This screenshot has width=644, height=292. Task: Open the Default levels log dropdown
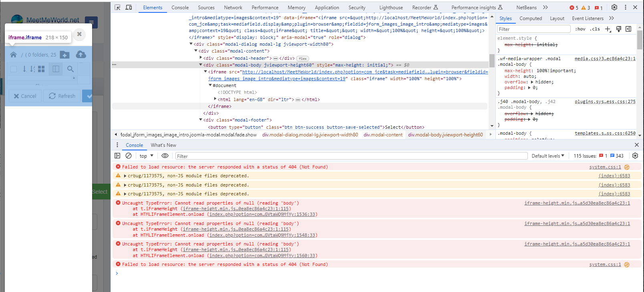click(547, 156)
